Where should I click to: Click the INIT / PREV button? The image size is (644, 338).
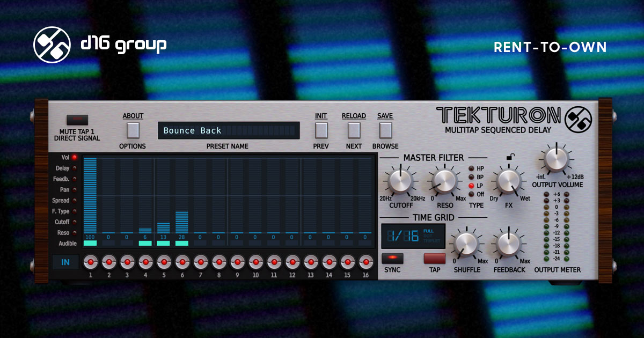point(321,130)
